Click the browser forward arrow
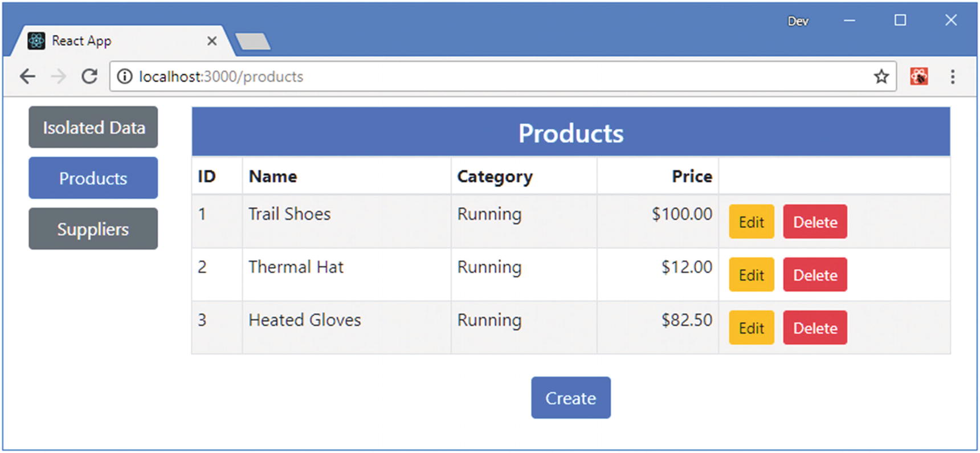Screen dimensions: 980x453 point(59,76)
